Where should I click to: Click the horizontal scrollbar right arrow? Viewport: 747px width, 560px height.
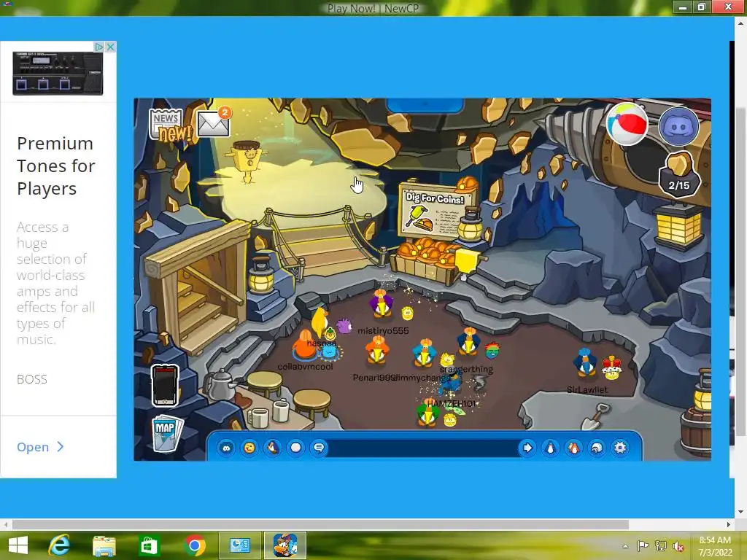[729, 525]
